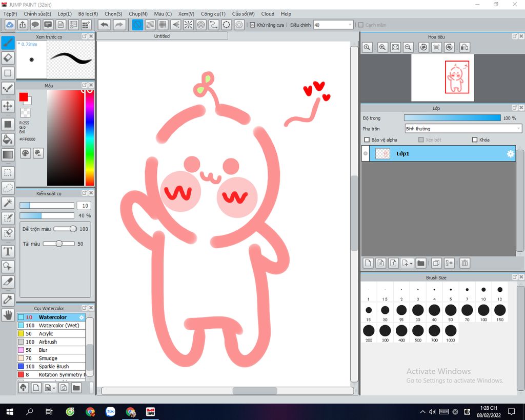Select Sparkle Brush

(x=52, y=367)
